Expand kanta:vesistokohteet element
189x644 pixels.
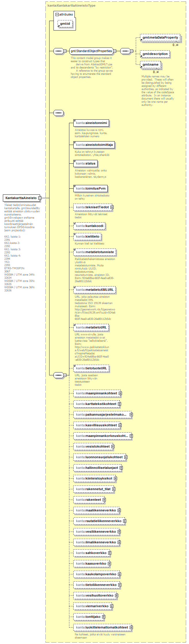pyautogui.click(x=113, y=446)
